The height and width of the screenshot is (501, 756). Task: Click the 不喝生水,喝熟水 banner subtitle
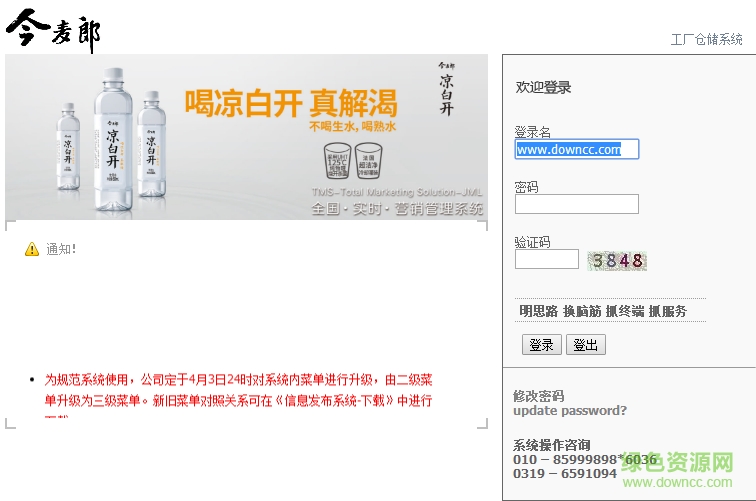click(x=352, y=126)
